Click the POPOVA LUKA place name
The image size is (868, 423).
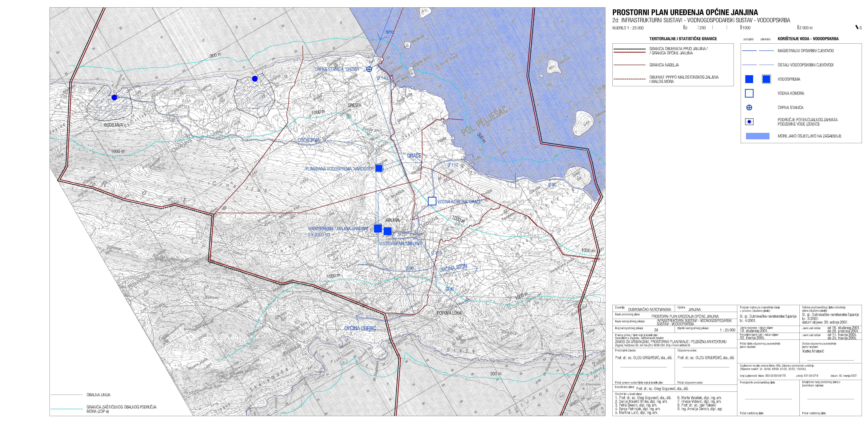coord(449,313)
